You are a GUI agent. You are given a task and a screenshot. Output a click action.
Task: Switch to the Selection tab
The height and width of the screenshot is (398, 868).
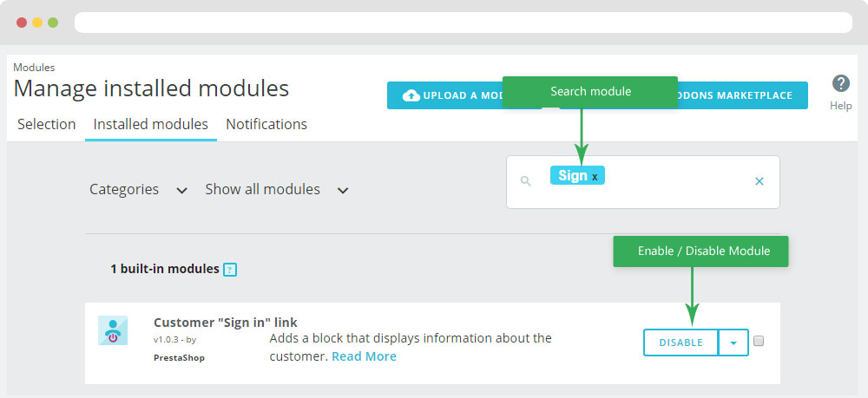[x=47, y=124]
